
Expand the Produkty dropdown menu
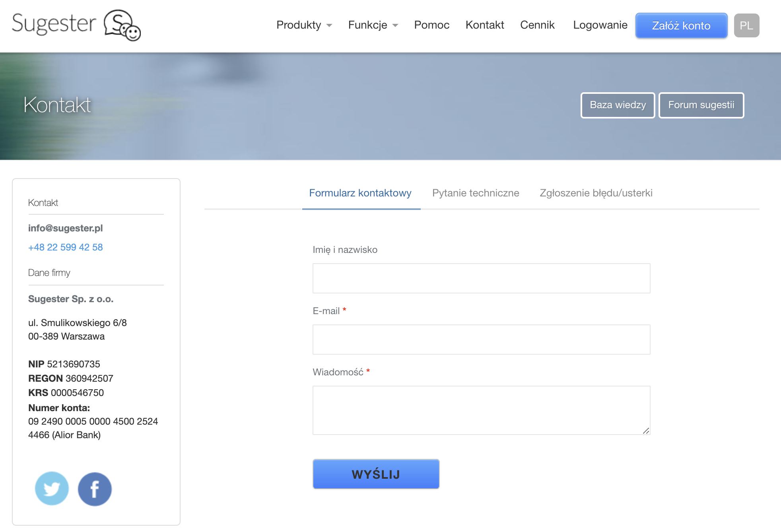point(304,25)
